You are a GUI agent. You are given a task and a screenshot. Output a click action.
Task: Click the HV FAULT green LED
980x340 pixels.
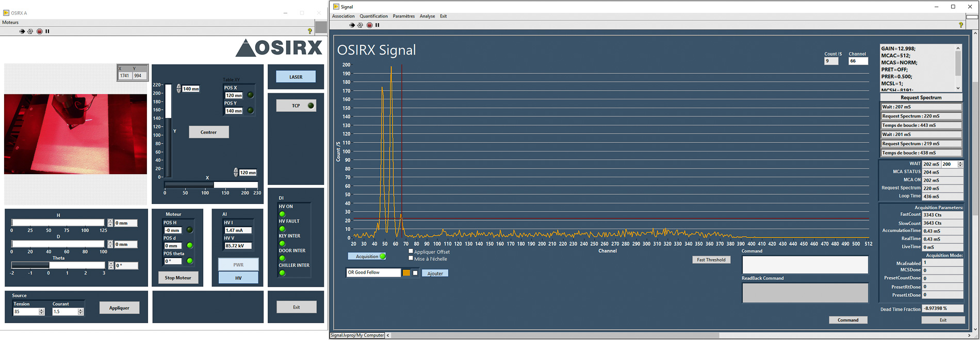[x=282, y=229]
